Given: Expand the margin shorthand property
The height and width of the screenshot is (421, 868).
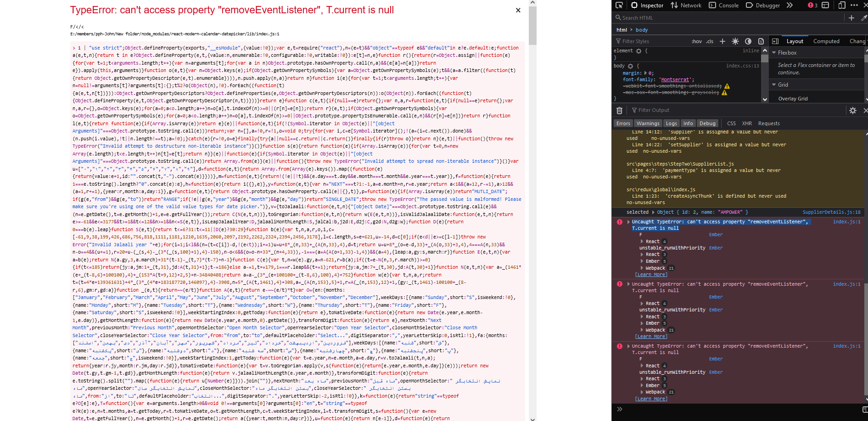Looking at the screenshot, I should click(x=645, y=73).
